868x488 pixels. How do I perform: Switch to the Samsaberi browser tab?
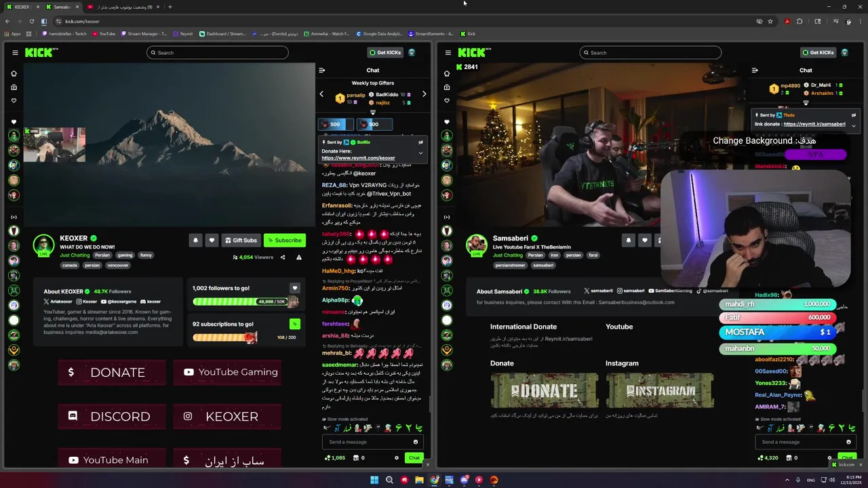(61, 7)
